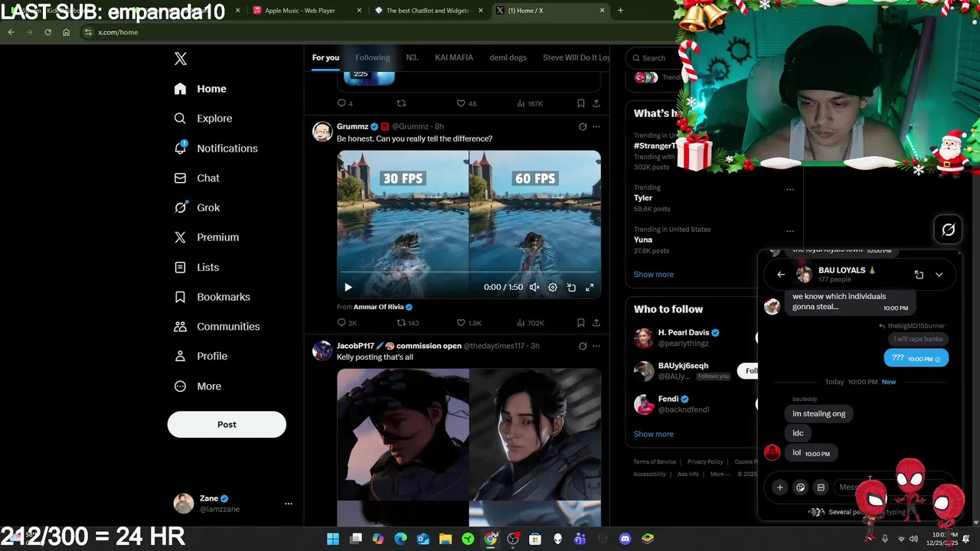Open more options on JacobP117 post
Viewport: 980px width, 551px height.
click(x=596, y=346)
